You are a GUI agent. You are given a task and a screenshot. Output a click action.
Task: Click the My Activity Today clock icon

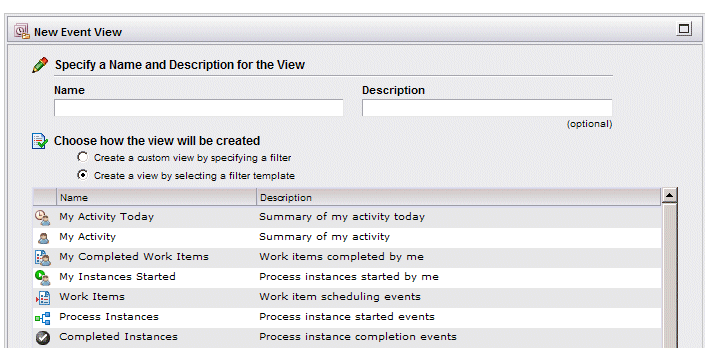[43, 218]
